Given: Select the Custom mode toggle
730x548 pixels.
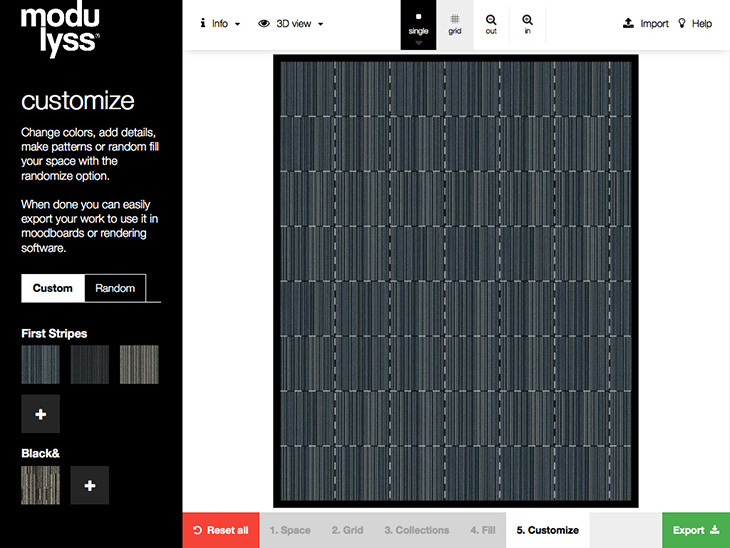Looking at the screenshot, I should coord(53,288).
